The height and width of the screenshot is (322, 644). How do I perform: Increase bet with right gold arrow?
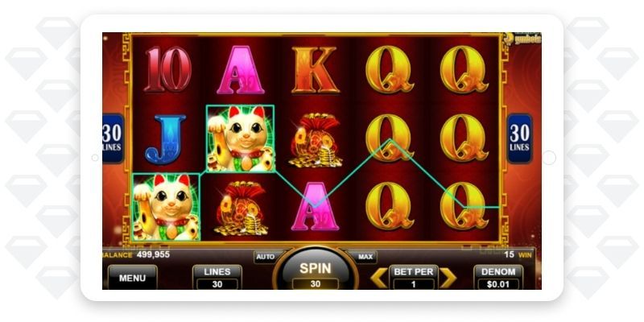coord(448,279)
